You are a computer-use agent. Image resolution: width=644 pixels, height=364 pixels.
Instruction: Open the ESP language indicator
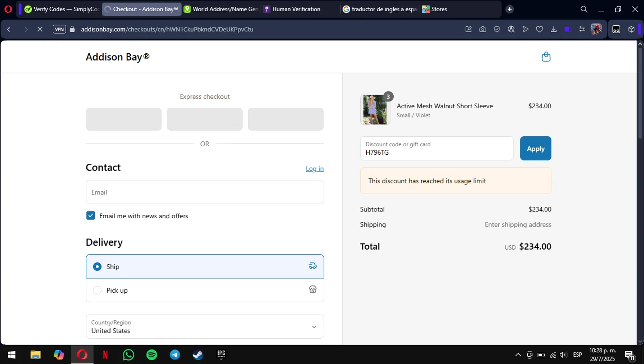577,355
